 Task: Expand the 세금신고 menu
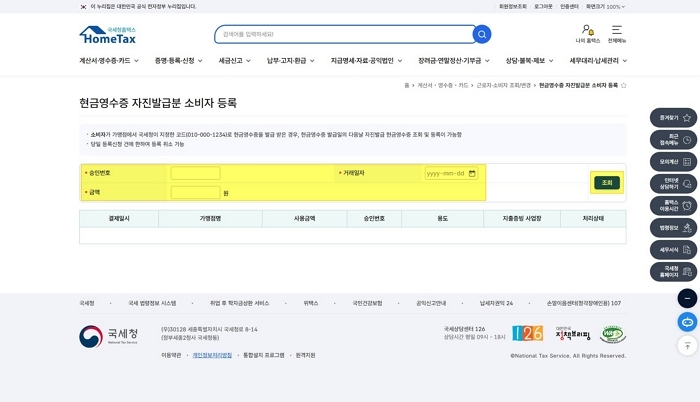pos(234,61)
